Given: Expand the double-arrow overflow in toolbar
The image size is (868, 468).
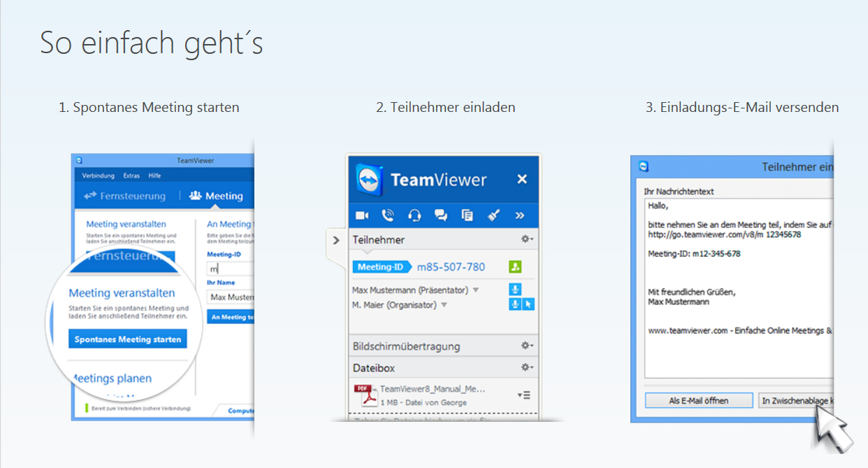Looking at the screenshot, I should (520, 215).
